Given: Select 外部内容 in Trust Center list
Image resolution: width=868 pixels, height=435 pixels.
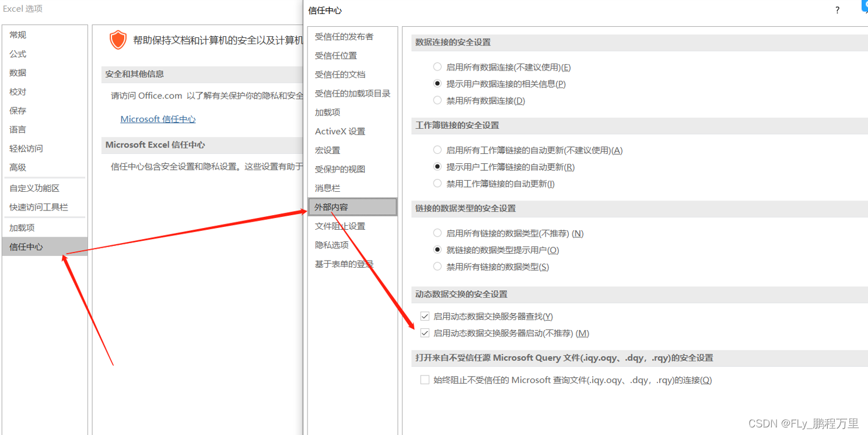Looking at the screenshot, I should coord(353,207).
